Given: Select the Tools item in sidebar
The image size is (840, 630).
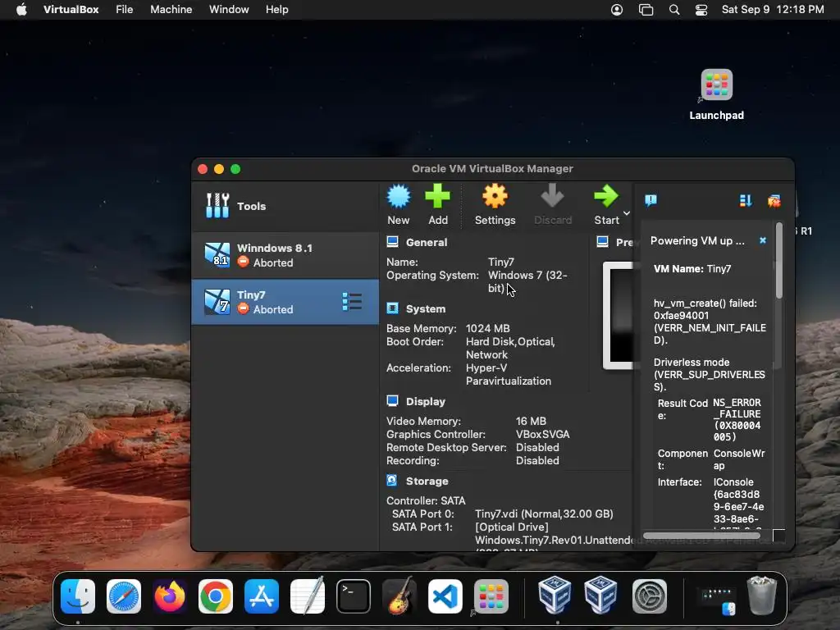Looking at the screenshot, I should tap(285, 206).
